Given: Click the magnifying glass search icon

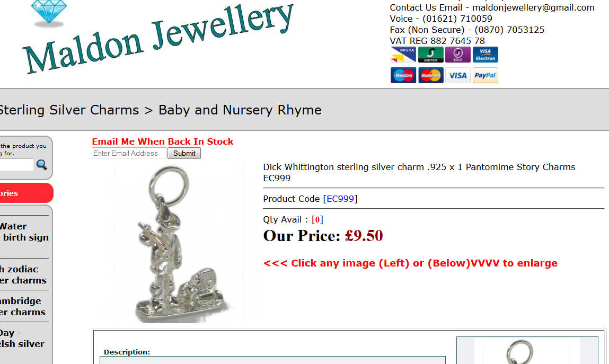Looking at the screenshot, I should 41,165.
